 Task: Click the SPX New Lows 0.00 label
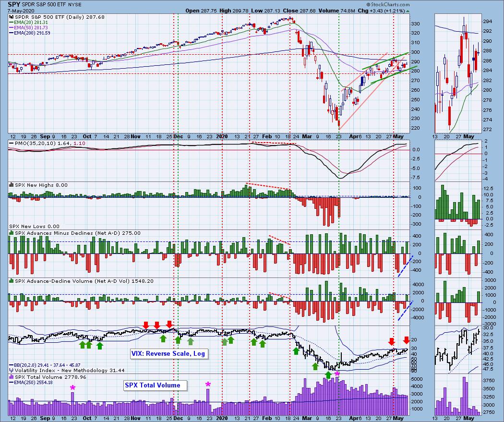coord(34,226)
